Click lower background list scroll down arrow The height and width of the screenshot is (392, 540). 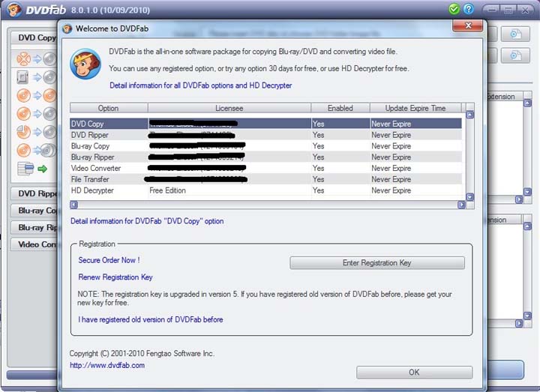(x=527, y=316)
